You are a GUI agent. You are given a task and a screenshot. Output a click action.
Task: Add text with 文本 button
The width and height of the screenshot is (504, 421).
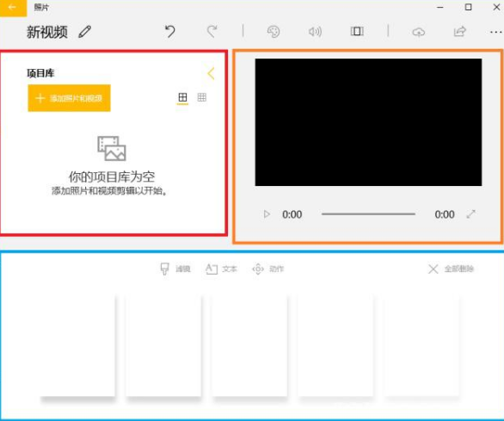click(x=221, y=269)
